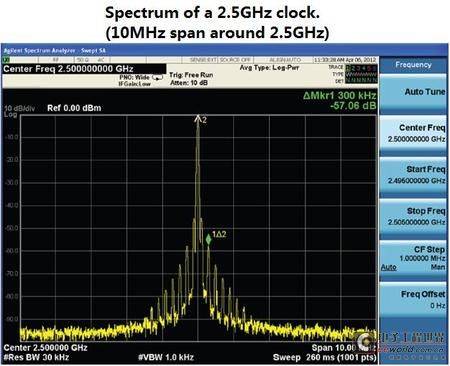Click the PNO: Wide indicator icon
The image size is (450, 366).
coord(157,77)
